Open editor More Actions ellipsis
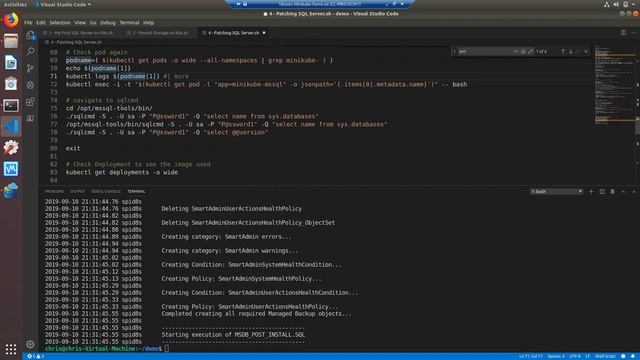Viewport: 640px width, 360px height. coord(634,33)
